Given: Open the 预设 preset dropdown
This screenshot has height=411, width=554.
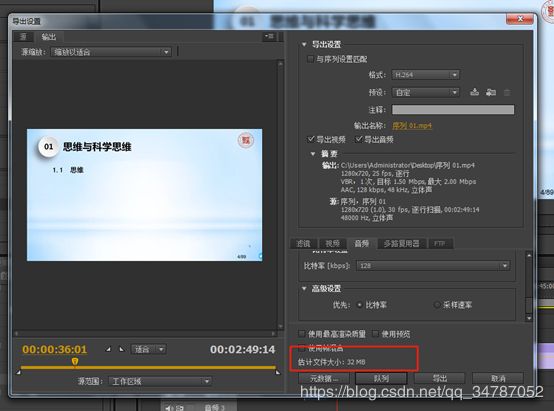Looking at the screenshot, I should 425,93.
